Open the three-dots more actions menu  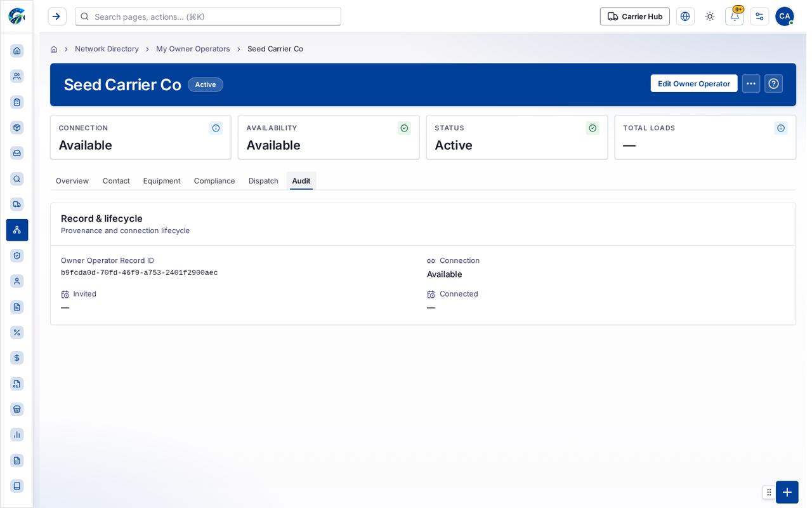point(751,84)
